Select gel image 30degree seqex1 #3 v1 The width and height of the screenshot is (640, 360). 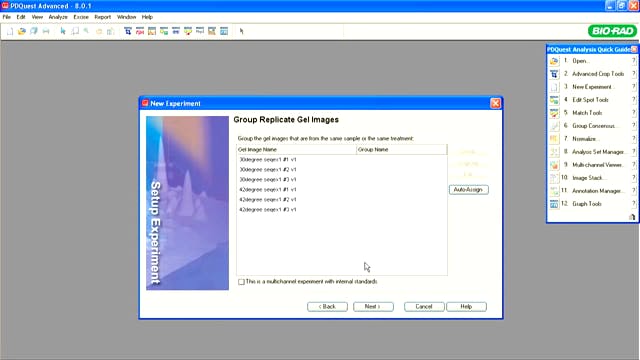tap(268, 180)
